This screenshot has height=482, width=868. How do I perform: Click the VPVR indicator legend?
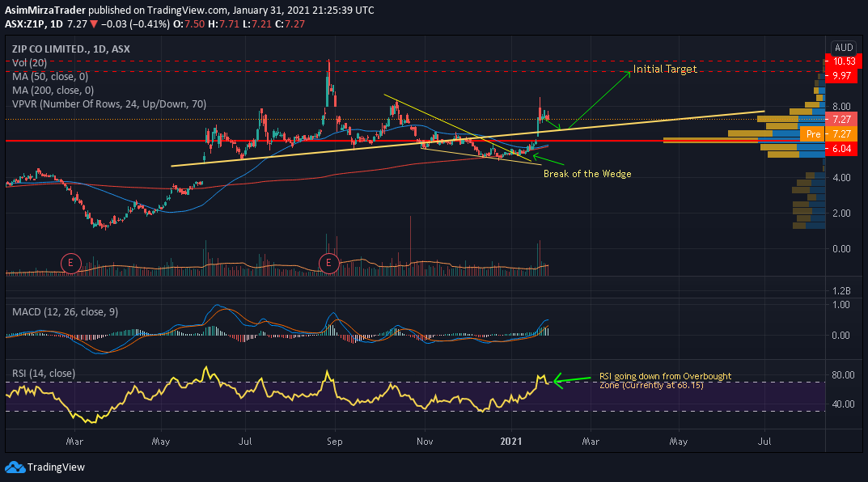pyautogui.click(x=109, y=104)
